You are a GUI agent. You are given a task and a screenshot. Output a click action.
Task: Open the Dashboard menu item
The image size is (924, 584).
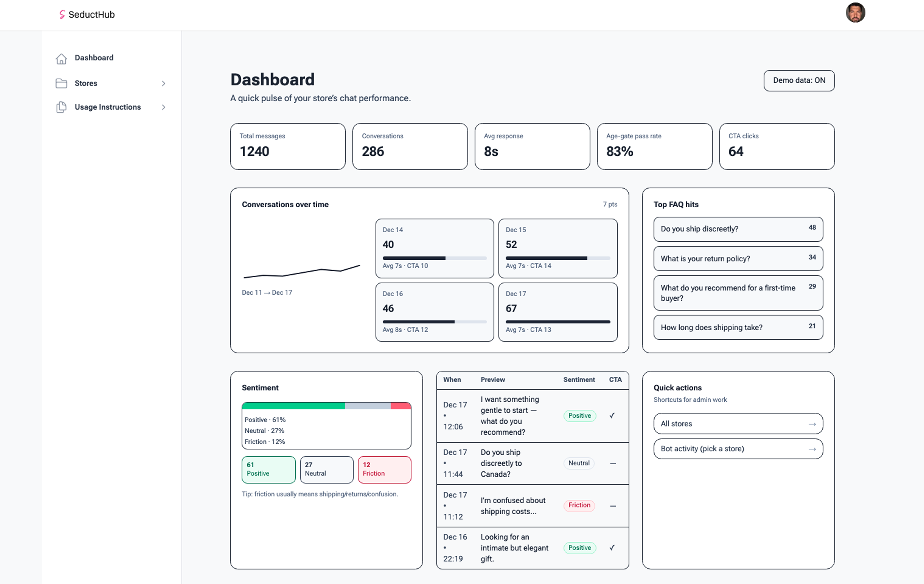94,58
